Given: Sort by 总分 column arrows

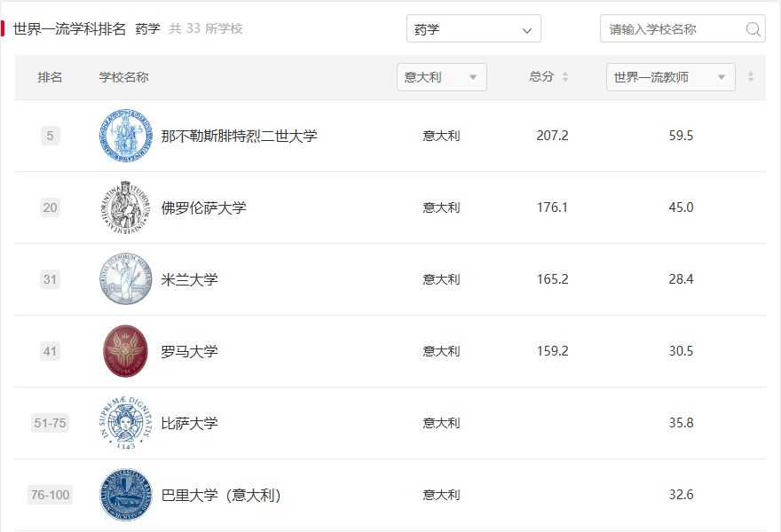Looking at the screenshot, I should [565, 77].
